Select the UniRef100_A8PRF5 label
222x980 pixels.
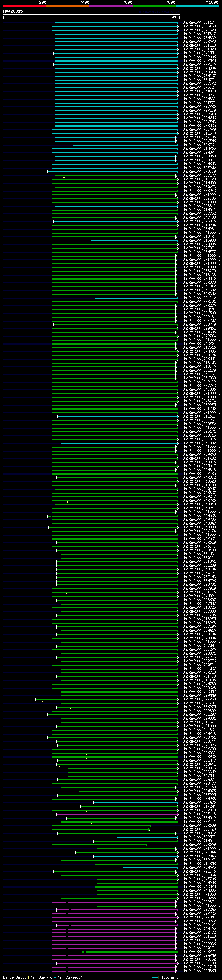[x=199, y=405]
